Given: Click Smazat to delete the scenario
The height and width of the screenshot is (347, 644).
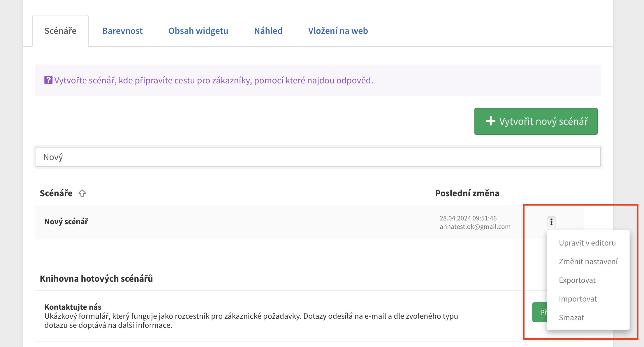Looking at the screenshot, I should pyautogui.click(x=571, y=318).
